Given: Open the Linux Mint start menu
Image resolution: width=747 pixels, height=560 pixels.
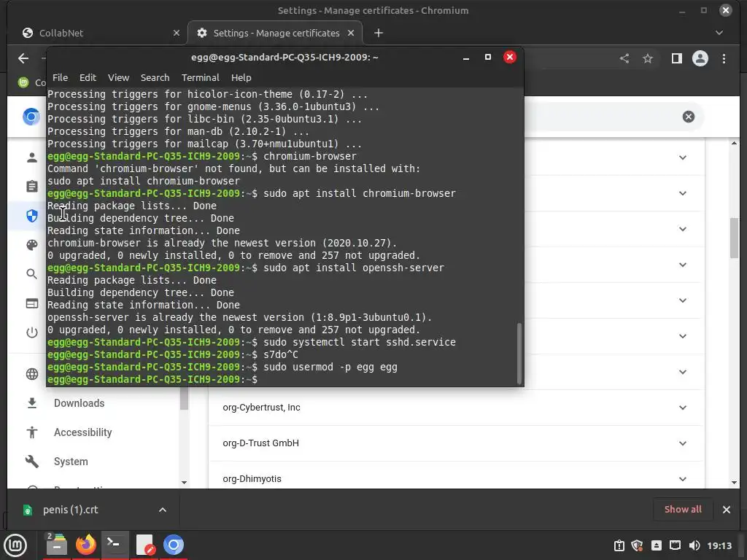Looking at the screenshot, I should [x=15, y=545].
